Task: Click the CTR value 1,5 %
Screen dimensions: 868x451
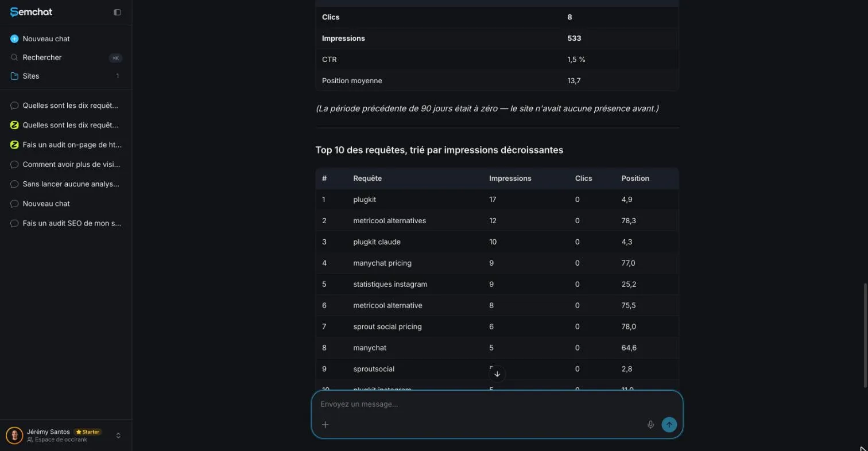Action: pos(576,60)
